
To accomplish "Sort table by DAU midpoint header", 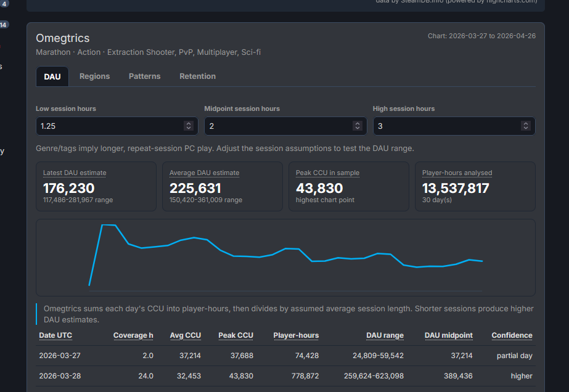I will (x=449, y=335).
